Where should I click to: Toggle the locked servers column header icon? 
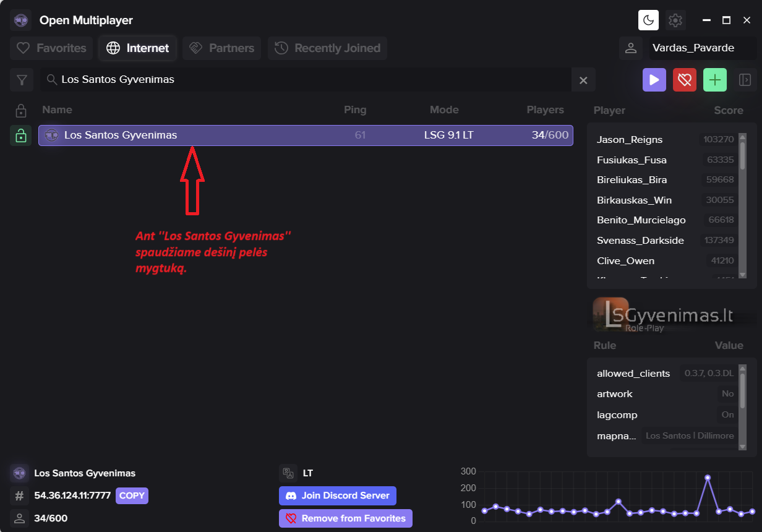tap(21, 111)
